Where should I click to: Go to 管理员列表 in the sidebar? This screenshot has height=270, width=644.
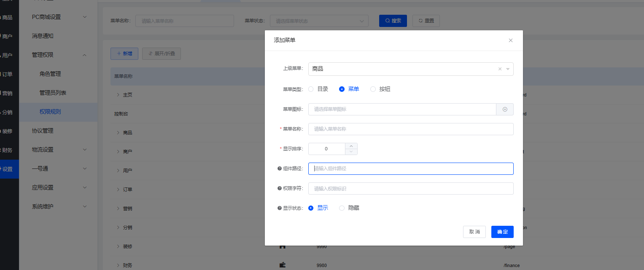[x=53, y=93]
